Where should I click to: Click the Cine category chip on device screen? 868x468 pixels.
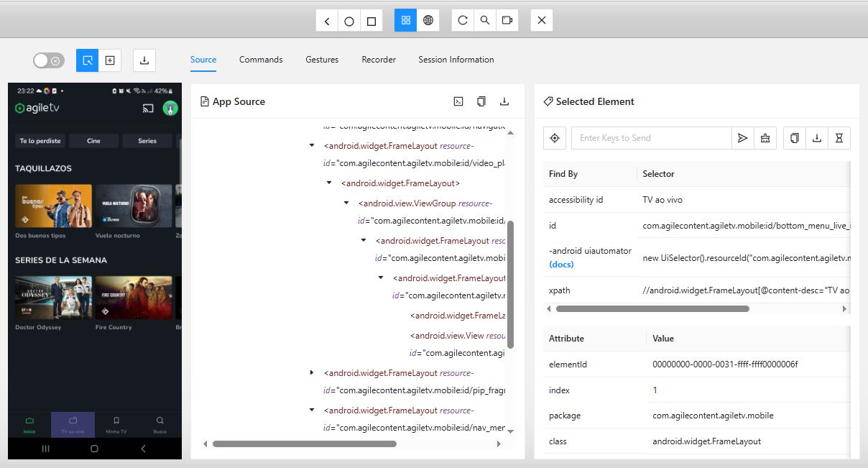pos(93,141)
